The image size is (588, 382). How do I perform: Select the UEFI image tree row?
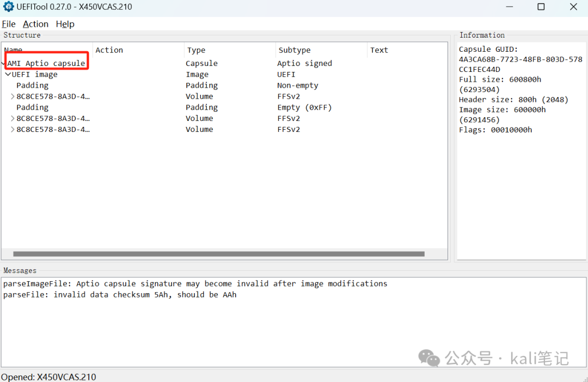[225, 74]
